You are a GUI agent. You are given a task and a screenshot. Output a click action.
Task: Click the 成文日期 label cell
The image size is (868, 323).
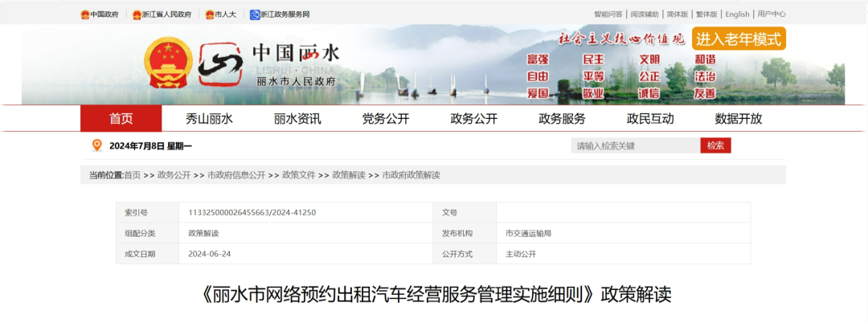(148, 254)
